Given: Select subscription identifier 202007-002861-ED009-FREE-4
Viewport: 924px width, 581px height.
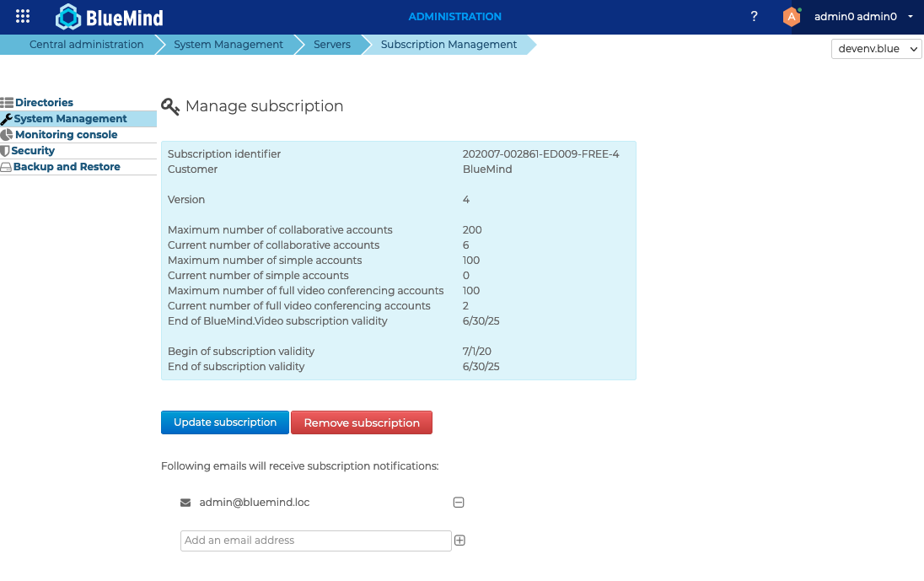Looking at the screenshot, I should pyautogui.click(x=541, y=153).
